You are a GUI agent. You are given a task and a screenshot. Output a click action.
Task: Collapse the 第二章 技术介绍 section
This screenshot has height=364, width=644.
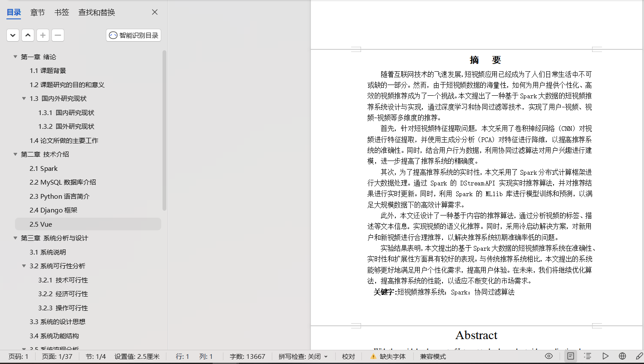(x=15, y=154)
